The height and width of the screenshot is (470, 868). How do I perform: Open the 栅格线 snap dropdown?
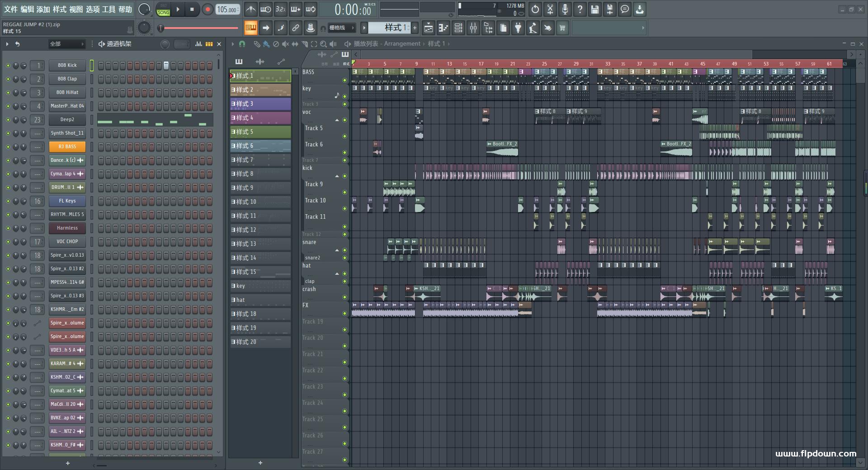tap(341, 28)
